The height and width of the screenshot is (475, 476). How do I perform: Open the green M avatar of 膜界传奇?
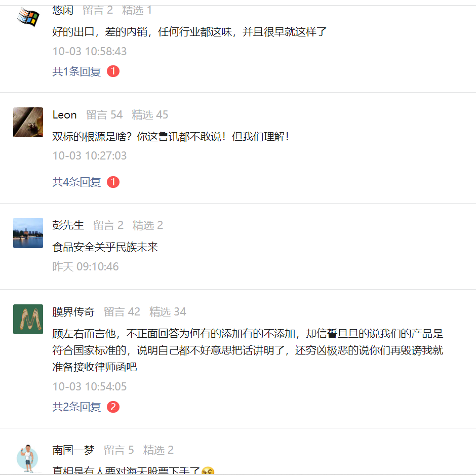(28, 320)
